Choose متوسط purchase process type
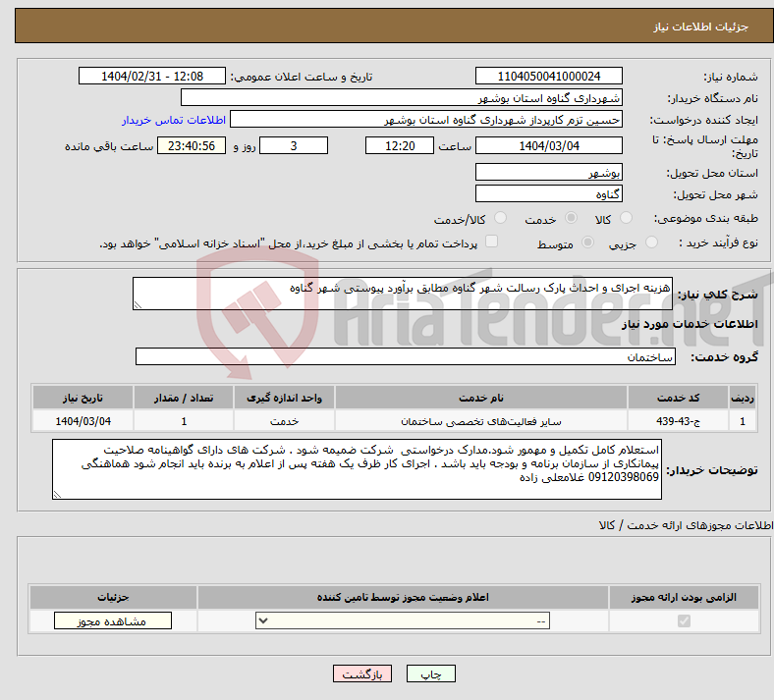Screen dimensions: 774x700 click(588, 242)
